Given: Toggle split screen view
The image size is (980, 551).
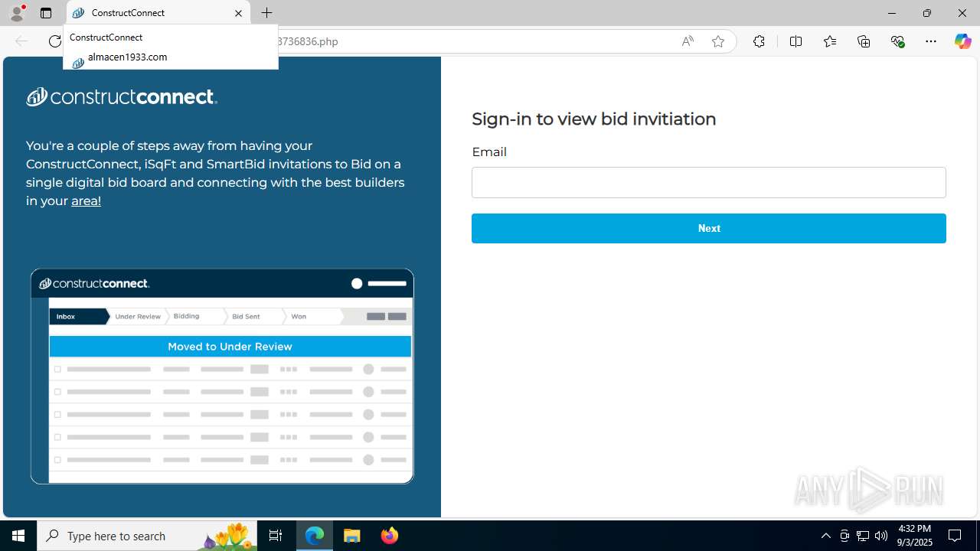Looking at the screenshot, I should pyautogui.click(x=795, y=41).
